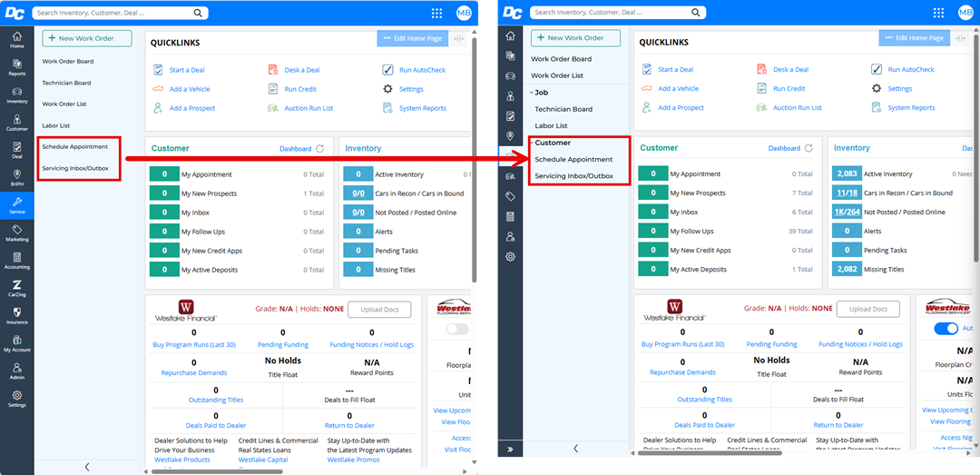Open Reports in the left screenshot sidebar
Image resolution: width=980 pixels, height=475 pixels.
(x=17, y=67)
